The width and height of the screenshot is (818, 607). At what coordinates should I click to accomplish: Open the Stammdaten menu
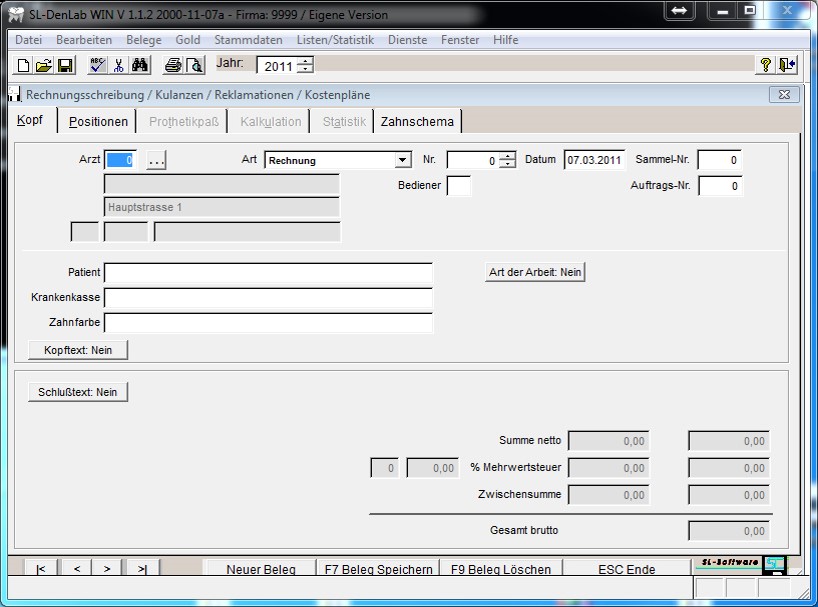pos(248,40)
